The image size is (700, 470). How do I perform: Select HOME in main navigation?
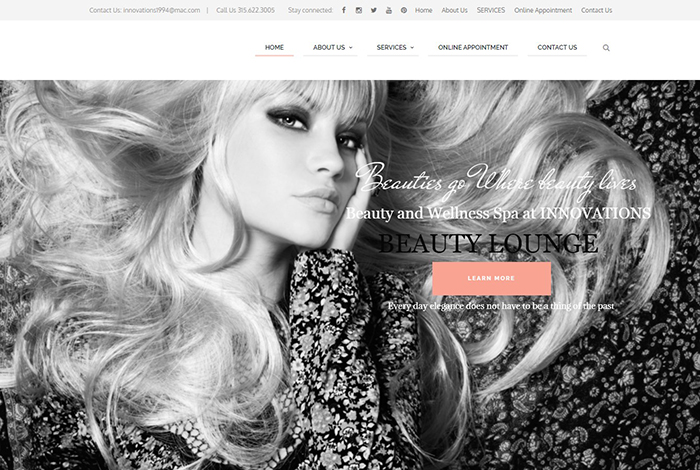(274, 47)
